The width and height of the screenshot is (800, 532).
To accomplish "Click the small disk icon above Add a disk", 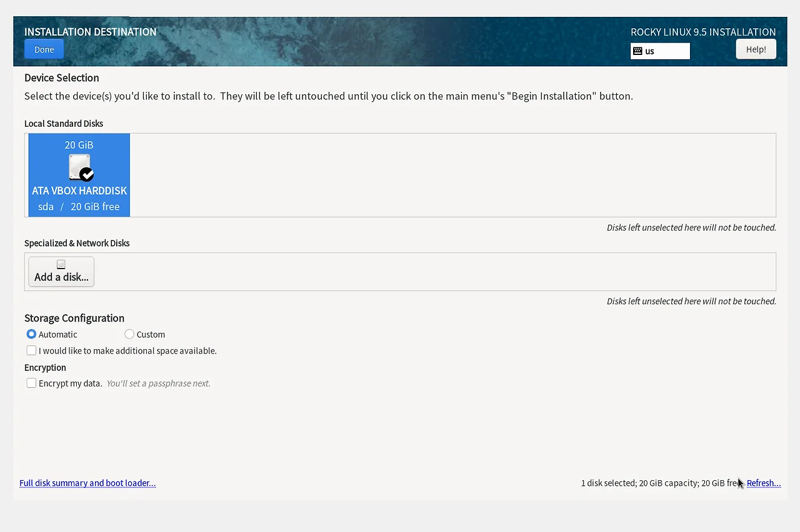I will point(61,264).
